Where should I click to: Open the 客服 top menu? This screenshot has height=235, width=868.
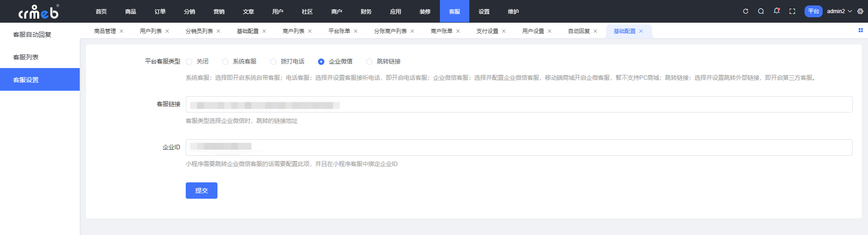[454, 11]
